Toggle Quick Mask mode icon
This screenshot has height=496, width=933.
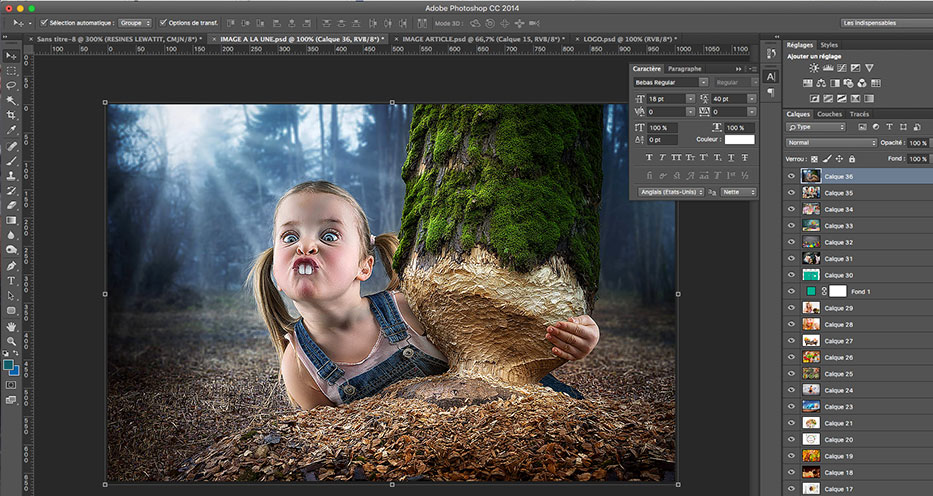[11, 385]
